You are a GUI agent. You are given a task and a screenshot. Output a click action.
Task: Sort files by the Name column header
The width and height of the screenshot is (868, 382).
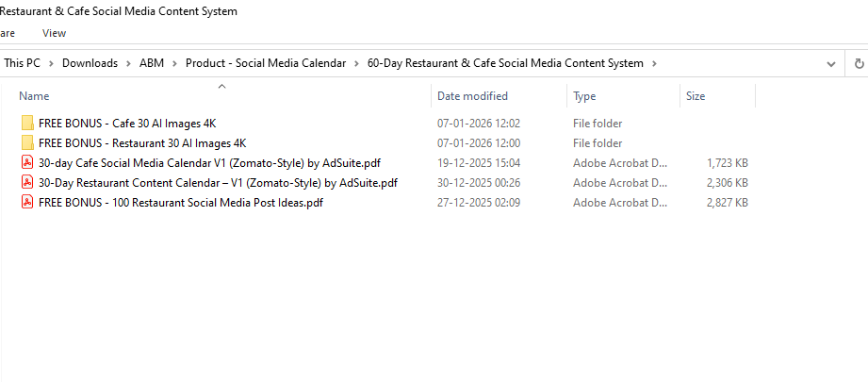[34, 96]
